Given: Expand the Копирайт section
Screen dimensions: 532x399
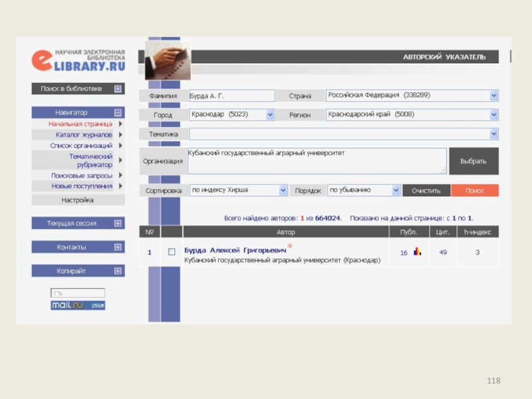Looking at the screenshot, I should pyautogui.click(x=118, y=271).
